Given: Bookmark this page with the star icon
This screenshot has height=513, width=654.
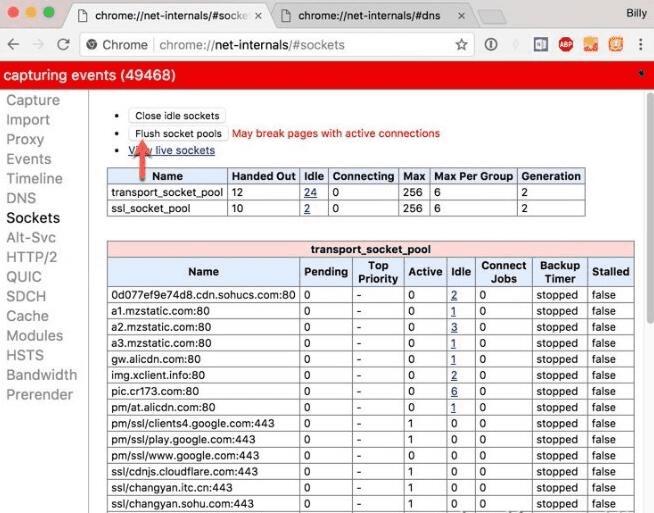Looking at the screenshot, I should pos(461,44).
